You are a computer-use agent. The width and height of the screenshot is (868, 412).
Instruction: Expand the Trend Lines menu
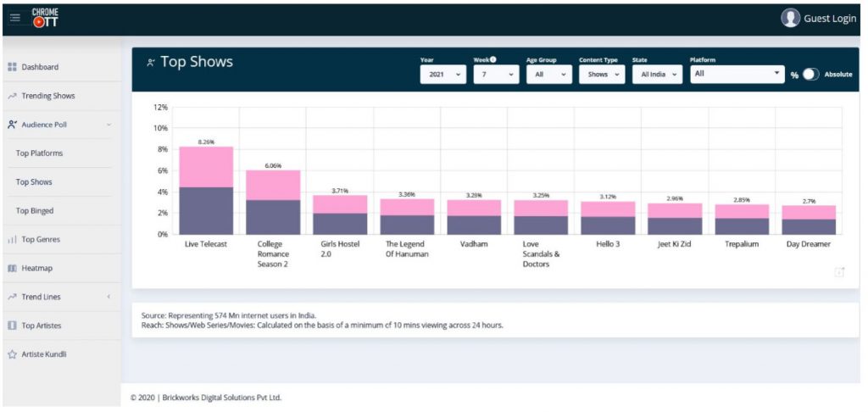108,298
